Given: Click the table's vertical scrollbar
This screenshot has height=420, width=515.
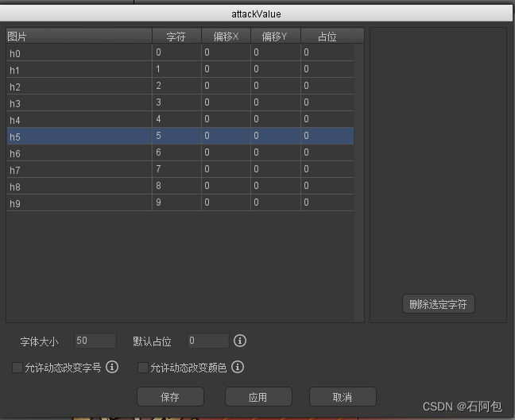Looking at the screenshot, I should (359, 183).
